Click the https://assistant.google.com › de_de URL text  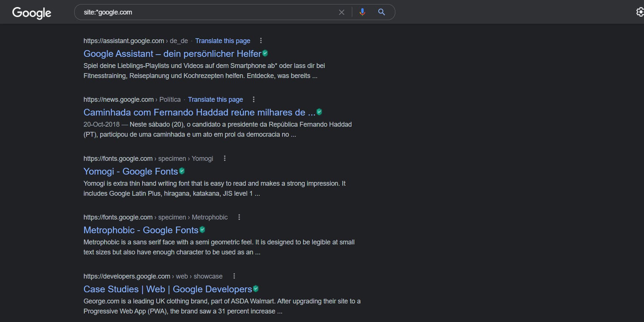pyautogui.click(x=135, y=41)
